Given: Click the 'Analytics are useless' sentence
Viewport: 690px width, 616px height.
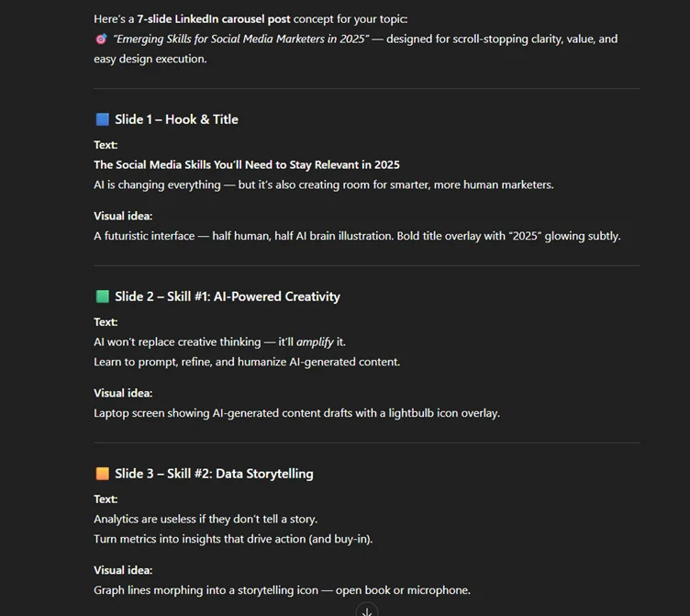Looking at the screenshot, I should point(206,520).
